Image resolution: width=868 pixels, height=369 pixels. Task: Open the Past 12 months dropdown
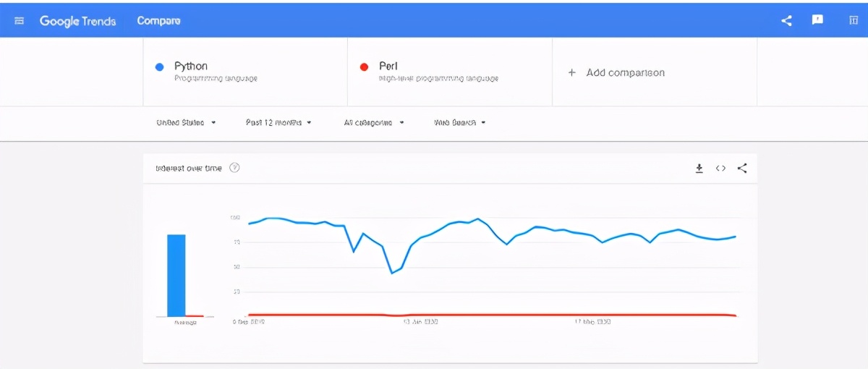click(x=278, y=123)
